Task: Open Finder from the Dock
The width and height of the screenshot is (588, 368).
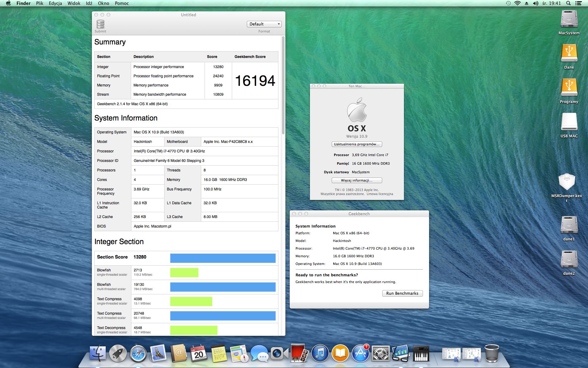Action: tap(98, 353)
